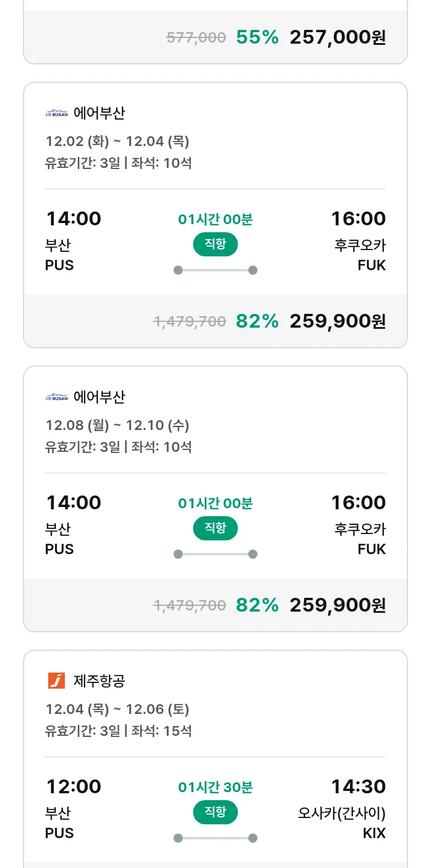Image resolution: width=431 pixels, height=868 pixels.
Task: Tap the 82% discount on the 12.02 flight
Action: coord(257,321)
